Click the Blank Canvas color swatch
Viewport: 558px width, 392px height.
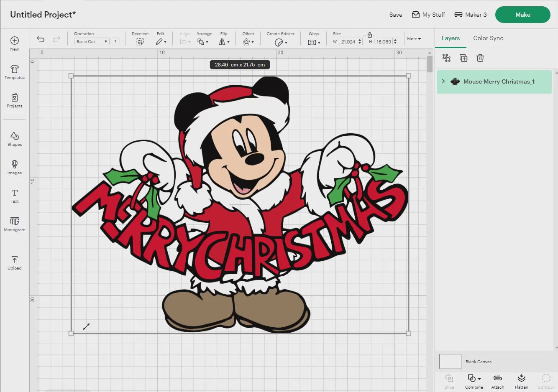[x=450, y=361]
